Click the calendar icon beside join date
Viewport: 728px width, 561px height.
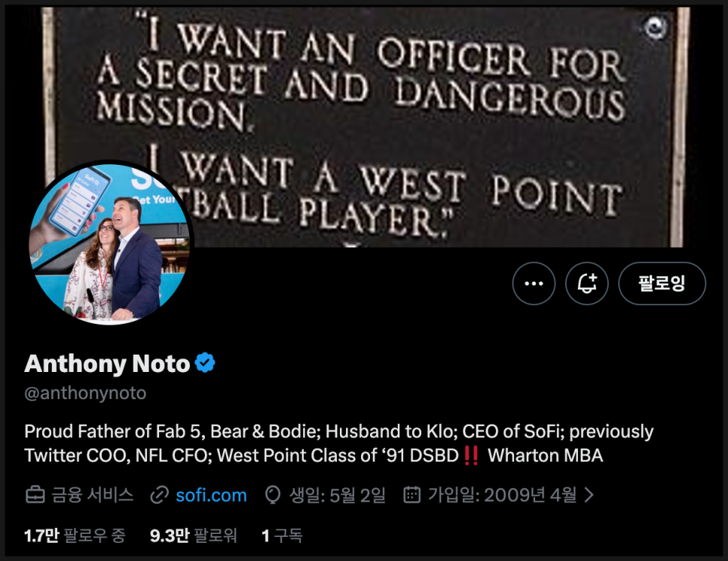tap(411, 495)
